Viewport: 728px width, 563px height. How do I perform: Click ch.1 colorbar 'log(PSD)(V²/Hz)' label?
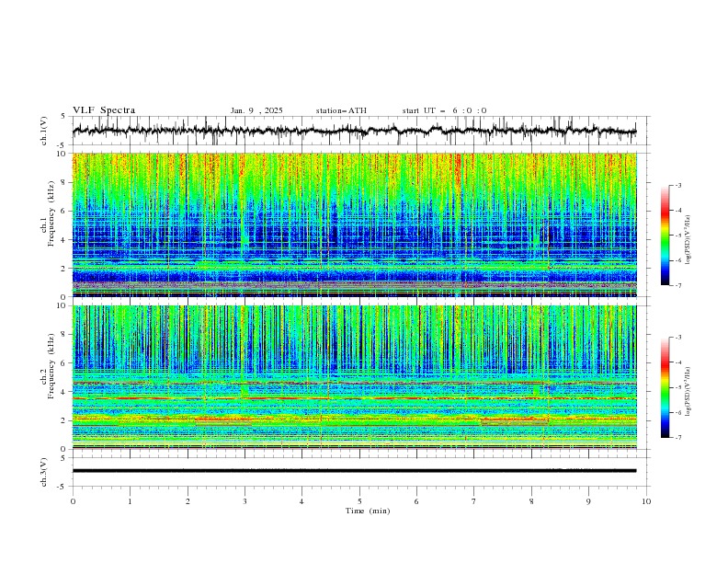click(688, 240)
